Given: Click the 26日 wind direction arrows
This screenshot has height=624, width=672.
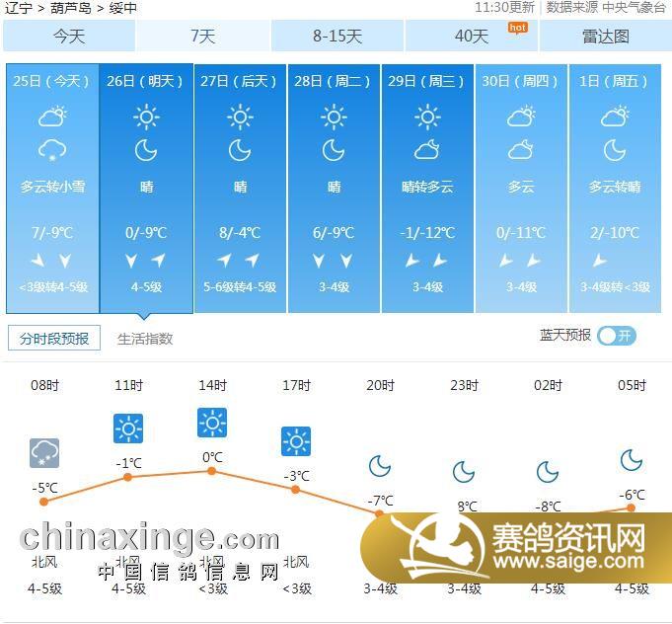Looking at the screenshot, I should 145,261.
